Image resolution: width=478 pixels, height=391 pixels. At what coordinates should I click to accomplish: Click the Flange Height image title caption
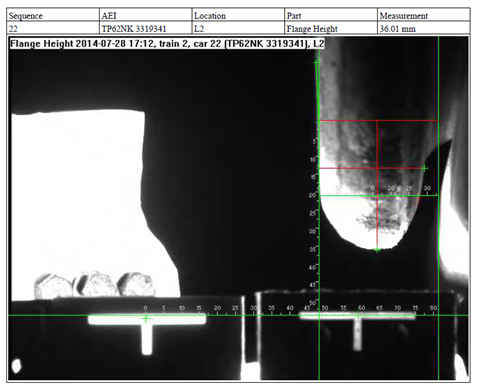pyautogui.click(x=167, y=44)
